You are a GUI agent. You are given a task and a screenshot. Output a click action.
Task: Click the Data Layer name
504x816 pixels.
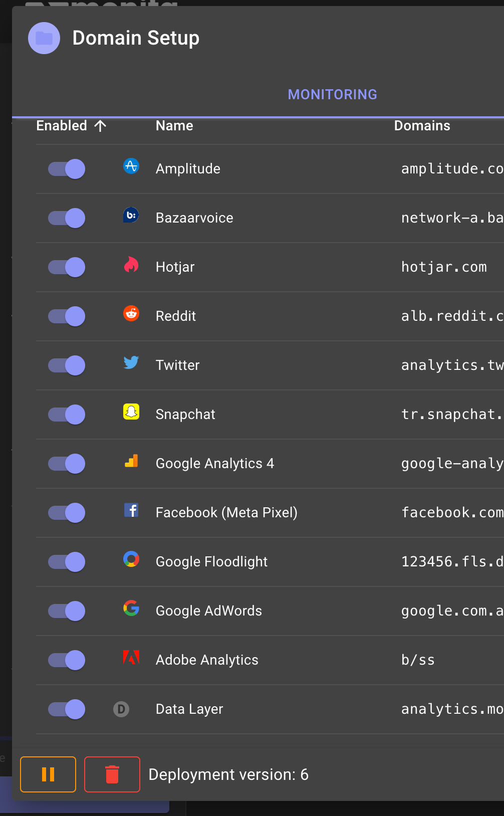click(x=189, y=709)
